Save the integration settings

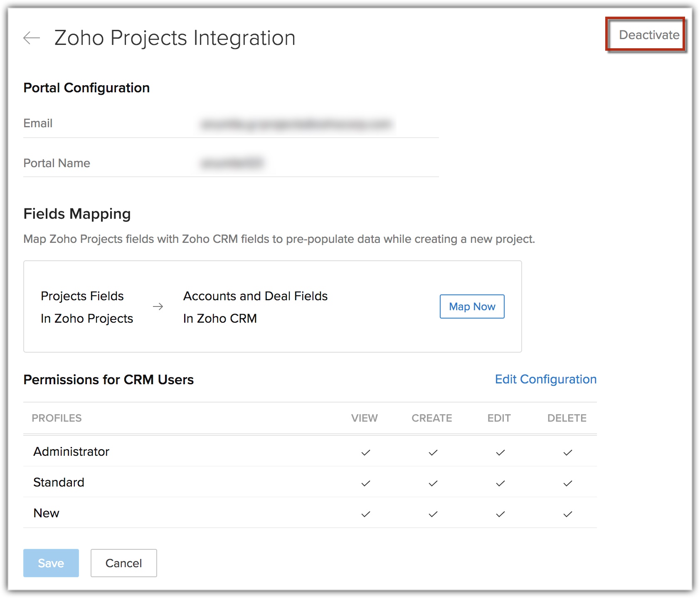pyautogui.click(x=51, y=563)
